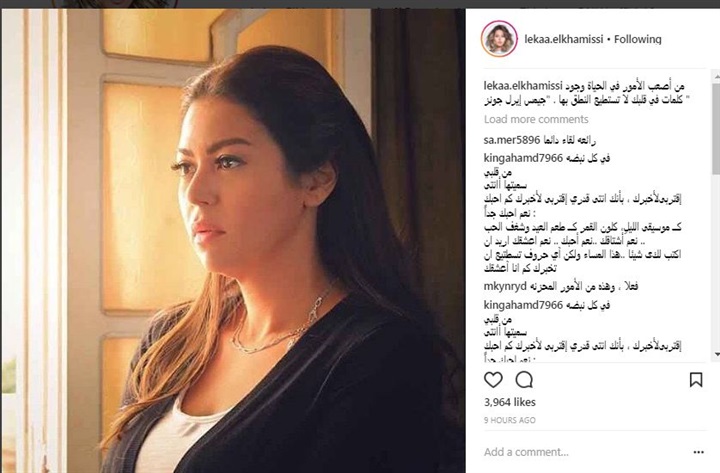The image size is (720, 473).
Task: Click the 9 HOURS AGO timestamp
Action: coord(510,420)
